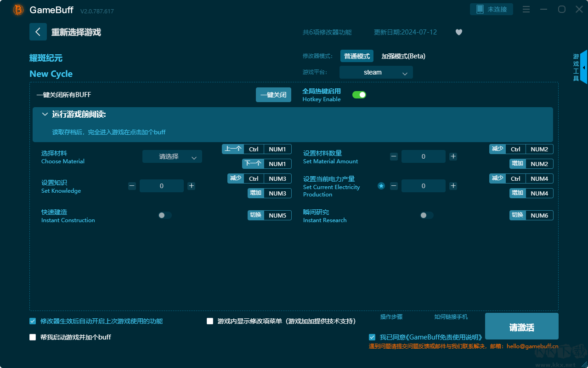
Task: Click the hello@gamebuff.cn email address
Action: coord(532,346)
